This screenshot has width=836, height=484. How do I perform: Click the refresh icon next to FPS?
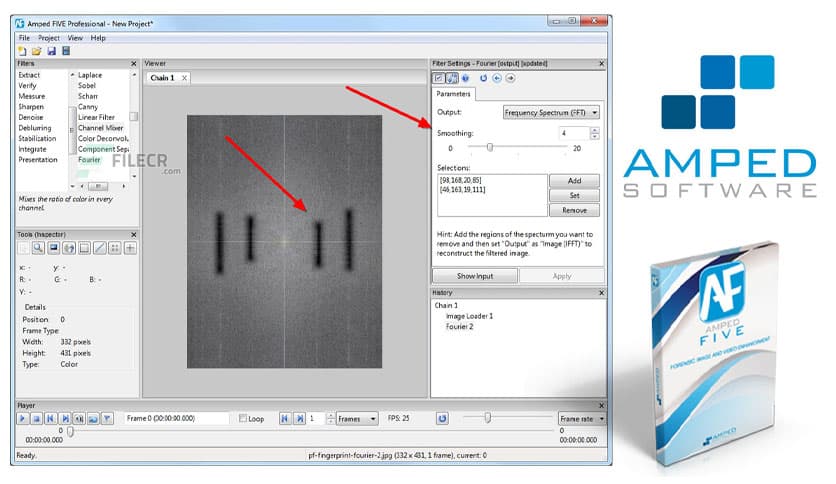tap(443, 418)
